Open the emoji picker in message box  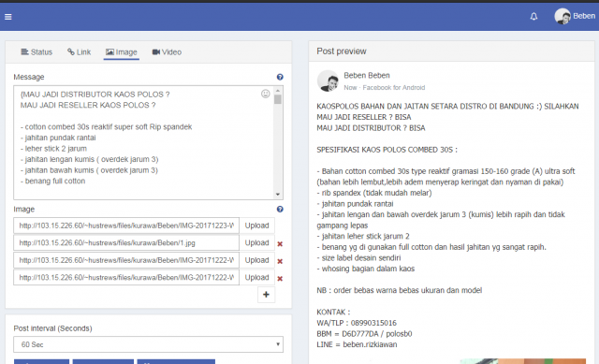click(x=266, y=94)
